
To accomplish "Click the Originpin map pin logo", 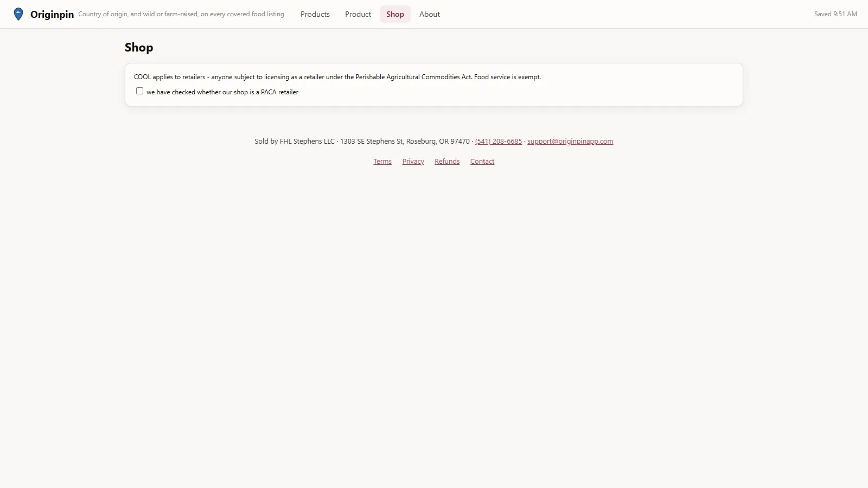I will pos(18,14).
